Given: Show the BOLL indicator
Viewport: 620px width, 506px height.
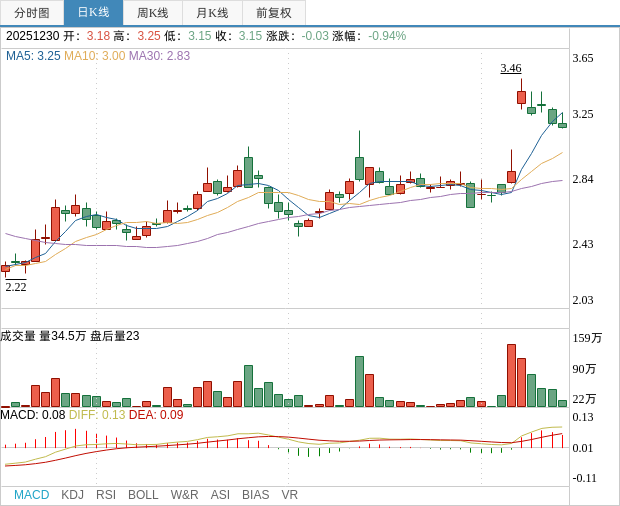Looking at the screenshot, I should 143,495.
